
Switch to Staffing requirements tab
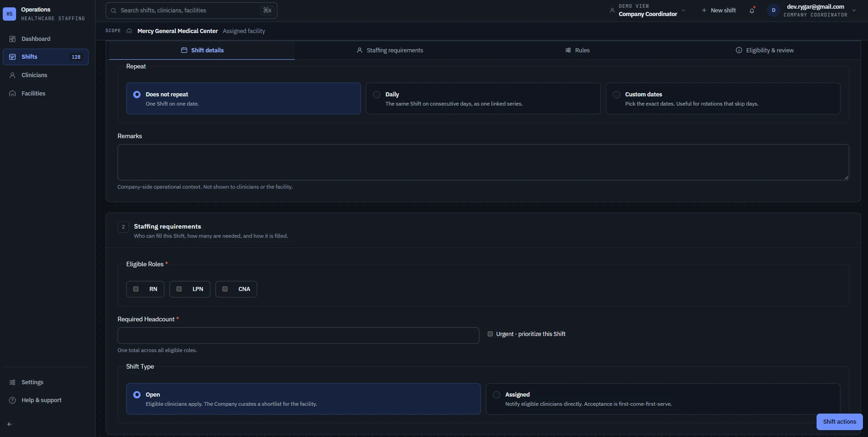[390, 50]
